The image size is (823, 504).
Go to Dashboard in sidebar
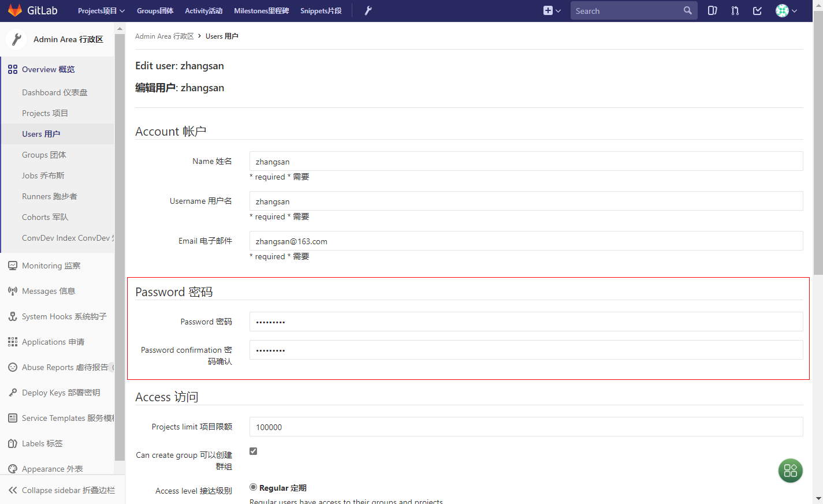[55, 92]
